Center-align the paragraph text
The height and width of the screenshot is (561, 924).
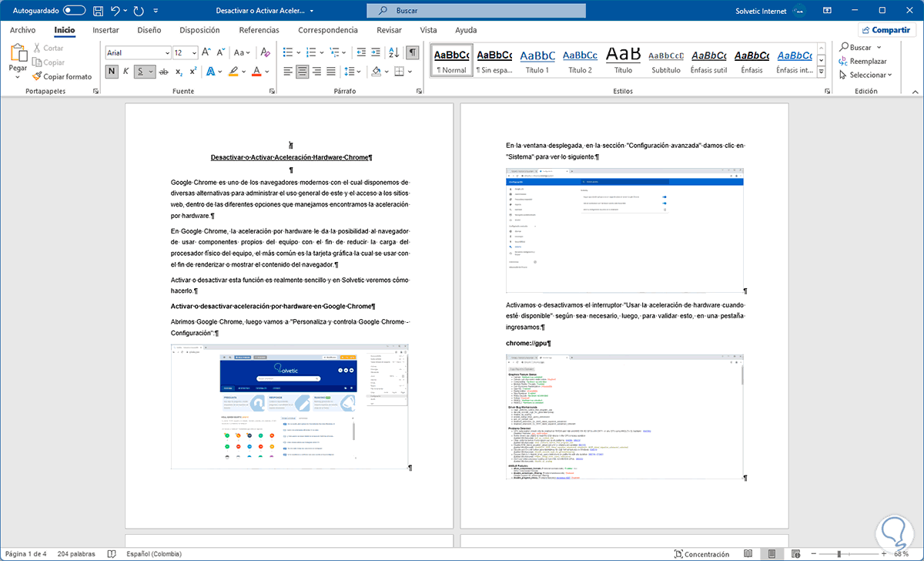[x=303, y=72]
